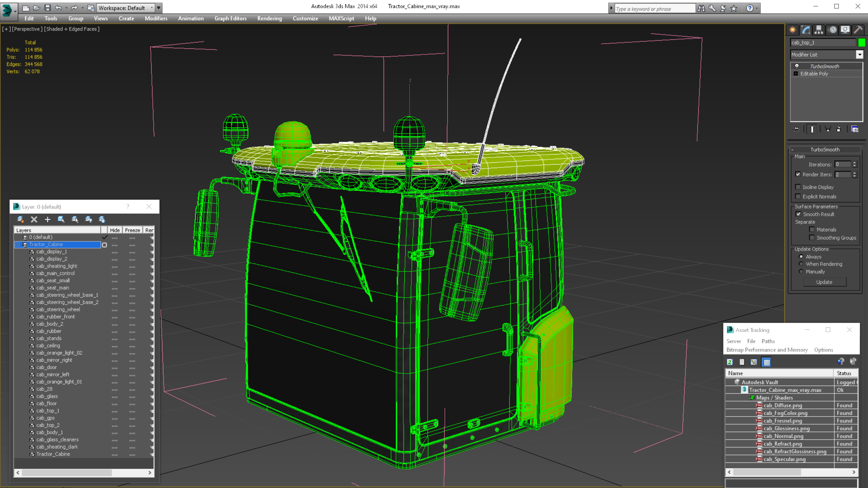
Task: Enable the Isoline Display checkbox
Action: coord(798,187)
